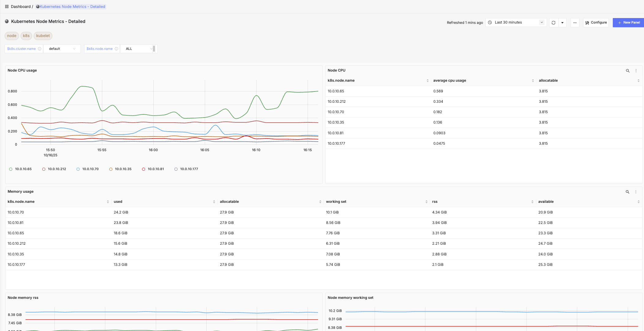The image size is (644, 331).
Task: Click the magnifier icon on Node CPU panel
Action: tap(627, 71)
